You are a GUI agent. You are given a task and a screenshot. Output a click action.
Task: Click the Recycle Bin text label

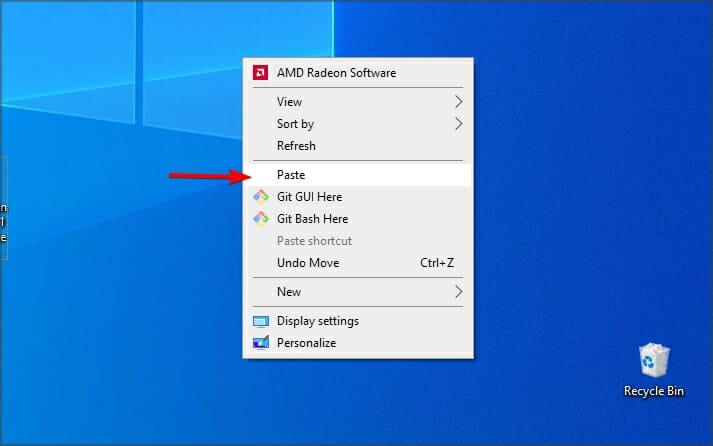tap(654, 391)
